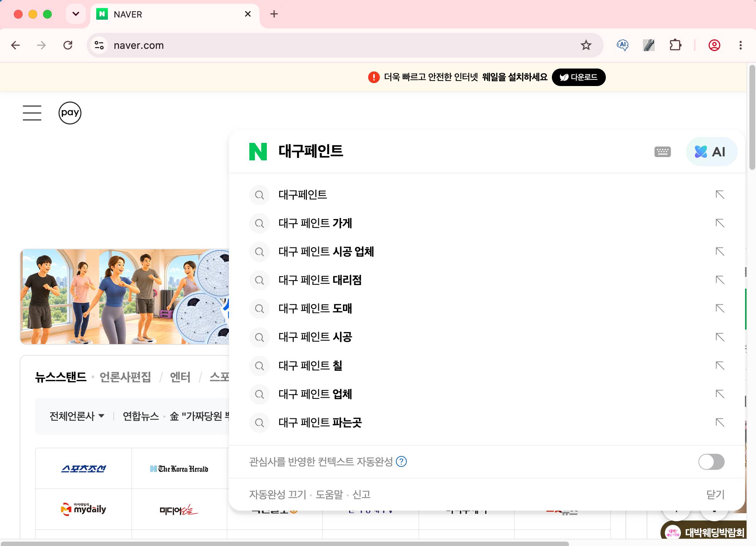
Task: Open the pen tool extension icon
Action: pos(649,45)
